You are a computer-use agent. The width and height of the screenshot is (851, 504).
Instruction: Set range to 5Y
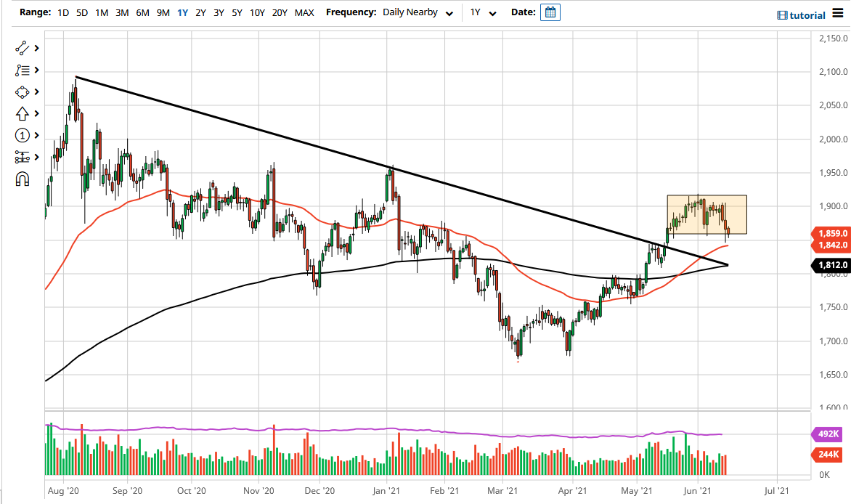237,12
